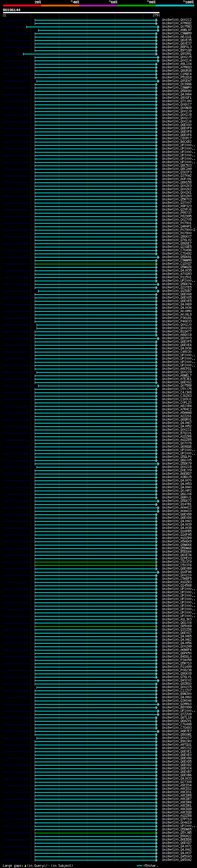Click the purple ~60% identity legend segment
This screenshot has width=197, height=868.
pyautogui.click(x=98, y=6)
